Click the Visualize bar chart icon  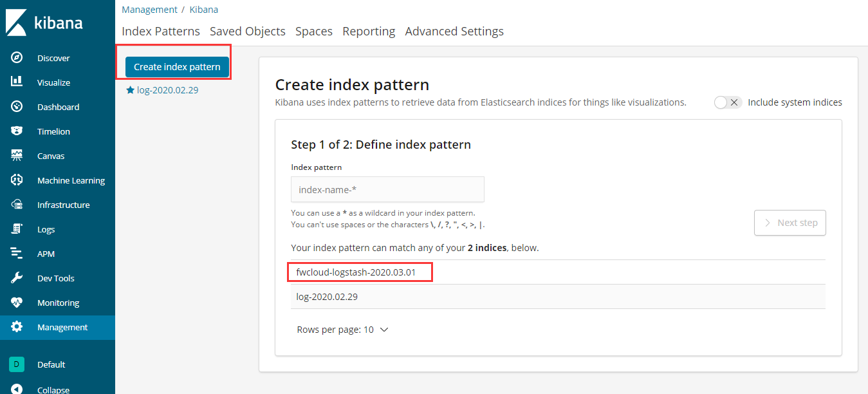[17, 82]
